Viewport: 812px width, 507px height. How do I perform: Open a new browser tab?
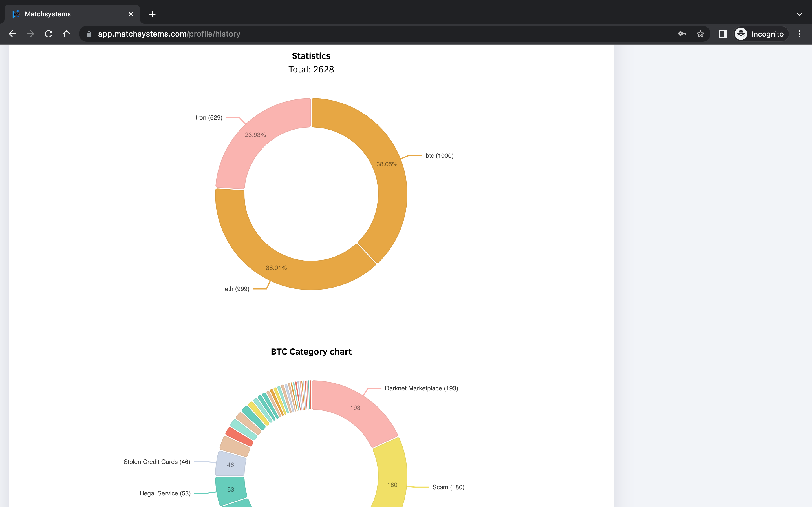click(152, 14)
